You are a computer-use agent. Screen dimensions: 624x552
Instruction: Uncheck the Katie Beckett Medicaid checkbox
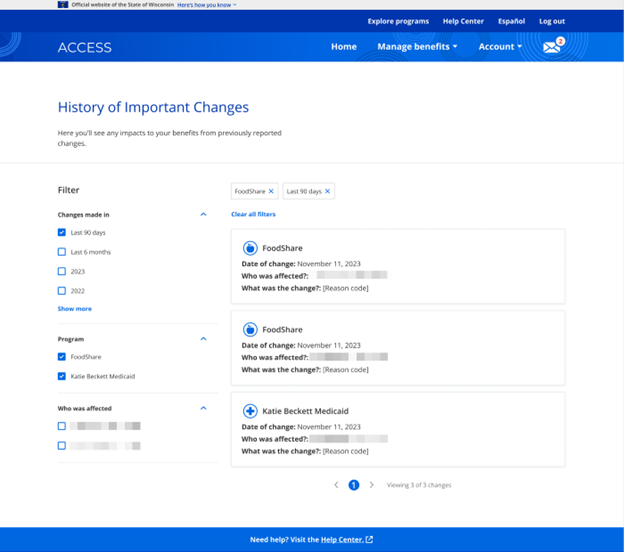62,376
